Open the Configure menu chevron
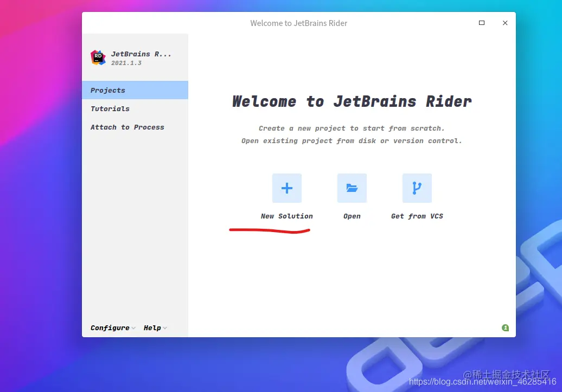Screen dimensions: 562x392 (132, 328)
